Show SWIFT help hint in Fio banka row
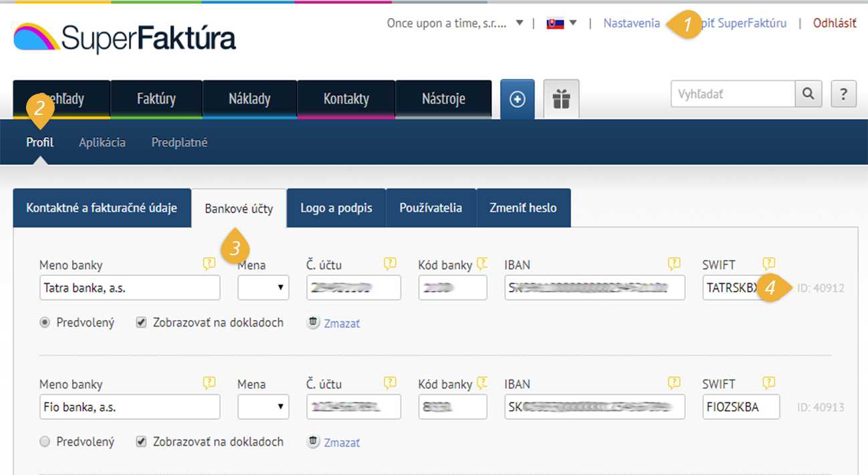The image size is (868, 475). click(x=769, y=383)
